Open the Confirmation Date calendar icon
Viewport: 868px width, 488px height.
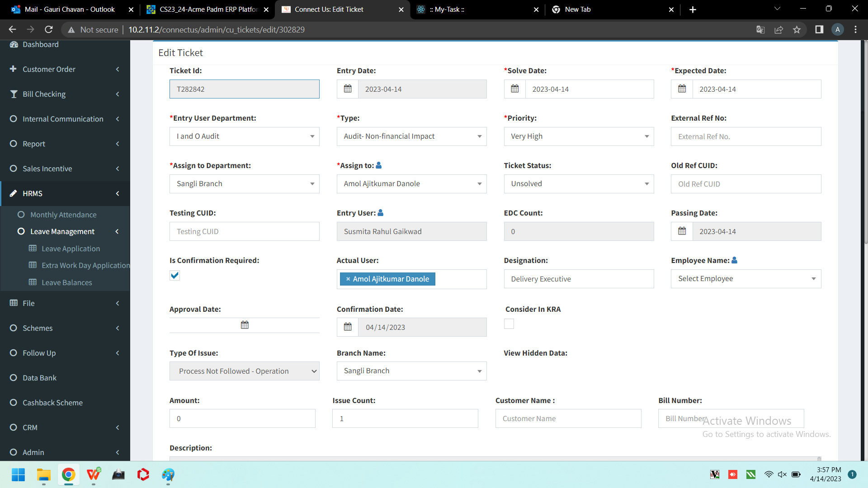point(348,327)
